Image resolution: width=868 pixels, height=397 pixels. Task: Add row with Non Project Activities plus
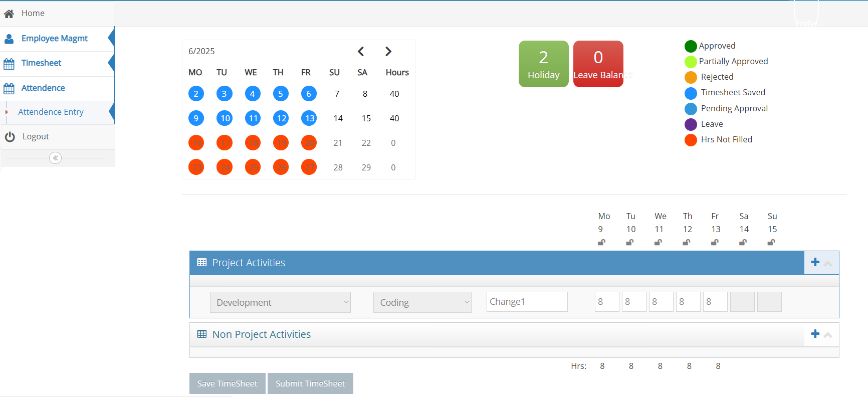(815, 334)
